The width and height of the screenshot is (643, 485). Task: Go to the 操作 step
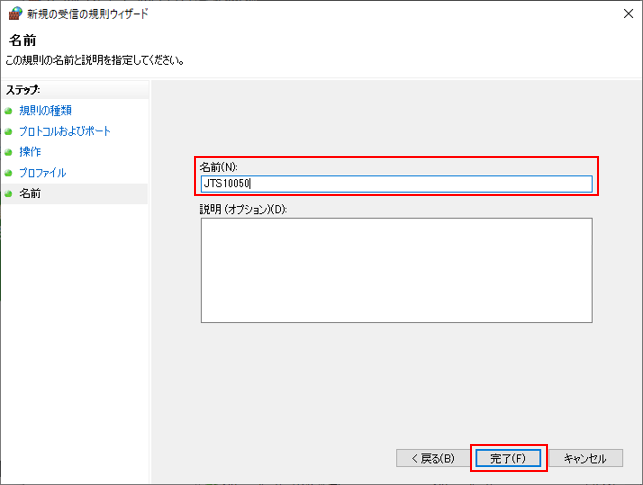pyautogui.click(x=30, y=152)
